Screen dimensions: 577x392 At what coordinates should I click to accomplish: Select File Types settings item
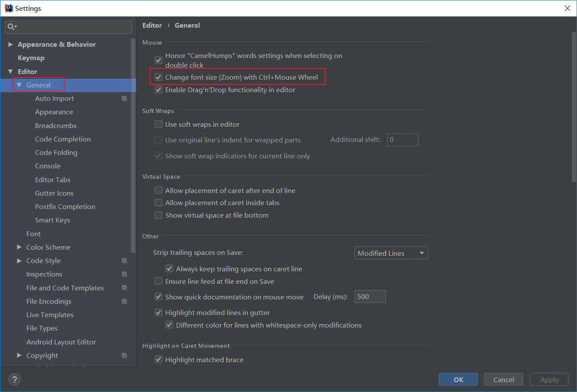click(42, 328)
